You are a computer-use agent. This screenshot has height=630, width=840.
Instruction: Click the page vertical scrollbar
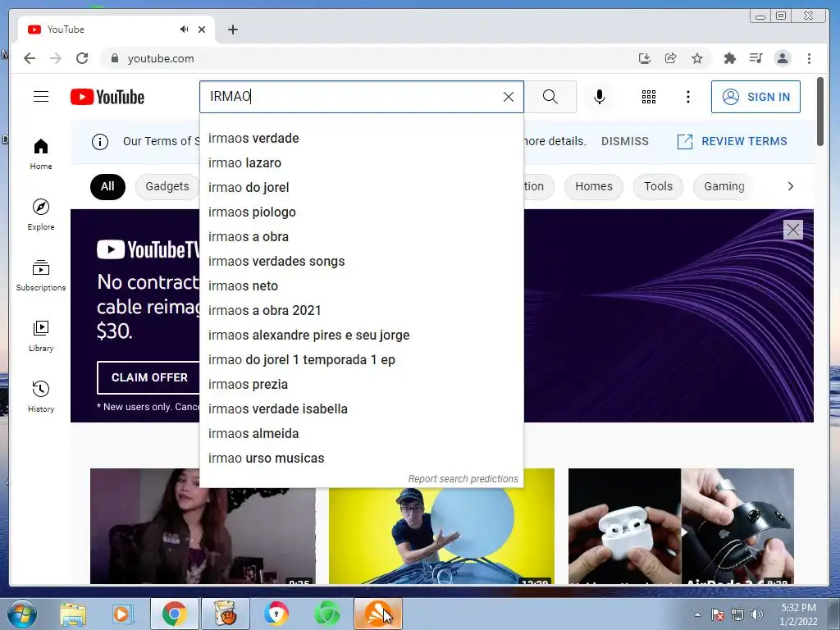coord(820,112)
